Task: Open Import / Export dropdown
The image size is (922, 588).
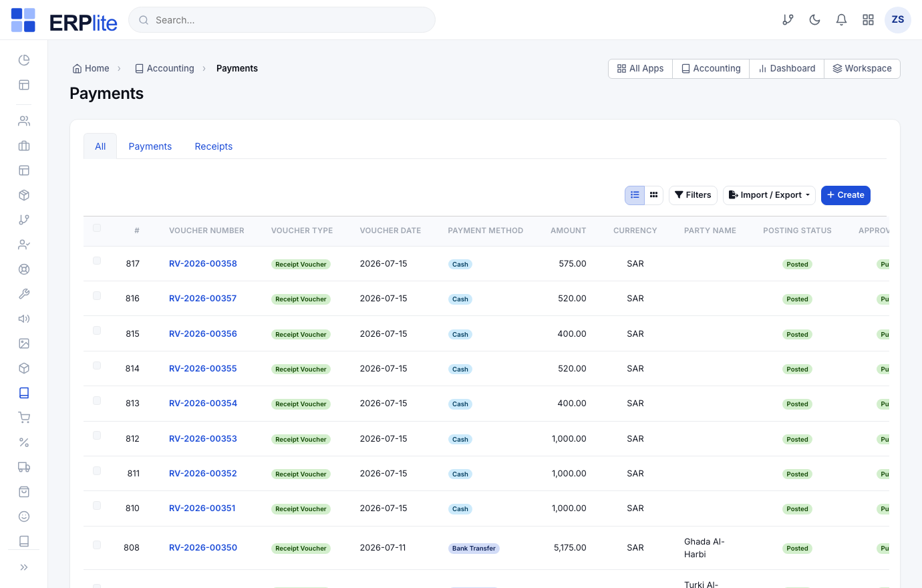Action: coord(769,195)
